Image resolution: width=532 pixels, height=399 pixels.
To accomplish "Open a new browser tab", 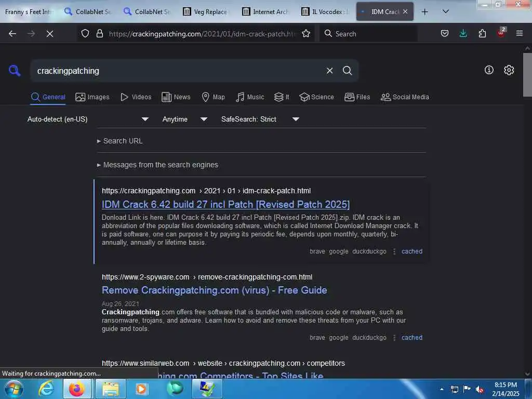I will (x=424, y=12).
